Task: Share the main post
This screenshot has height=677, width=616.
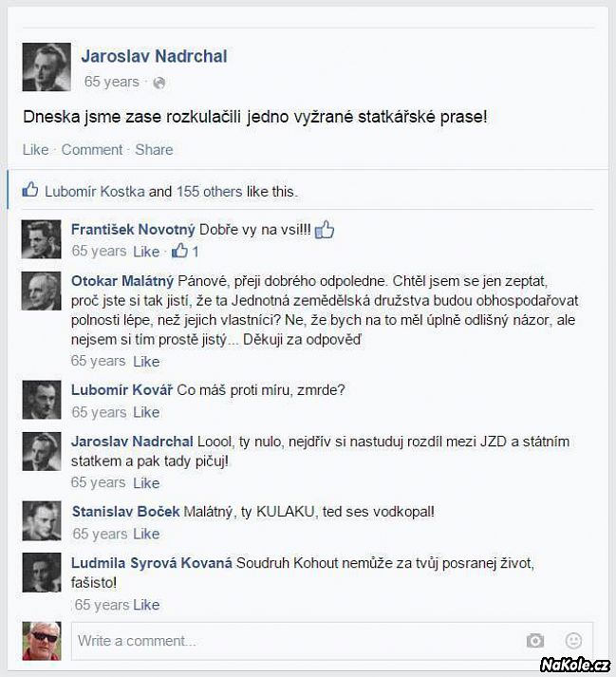Action: coord(154,149)
